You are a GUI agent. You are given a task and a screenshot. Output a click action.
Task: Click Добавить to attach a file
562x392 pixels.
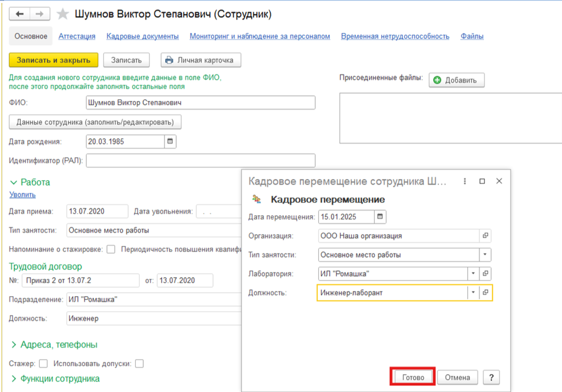tap(457, 80)
